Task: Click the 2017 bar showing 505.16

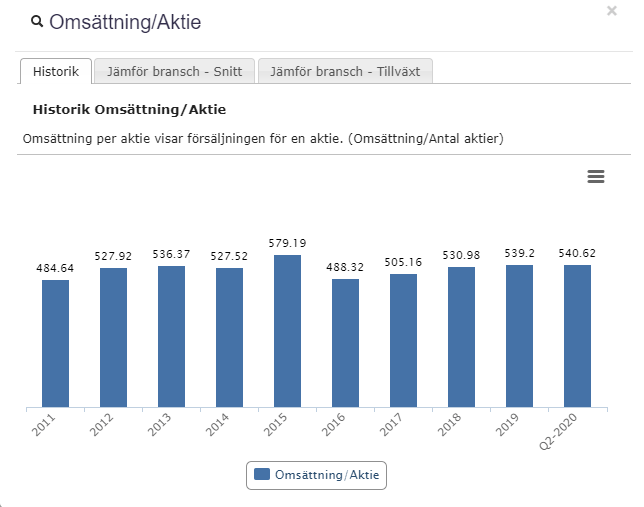Action: 404,340
